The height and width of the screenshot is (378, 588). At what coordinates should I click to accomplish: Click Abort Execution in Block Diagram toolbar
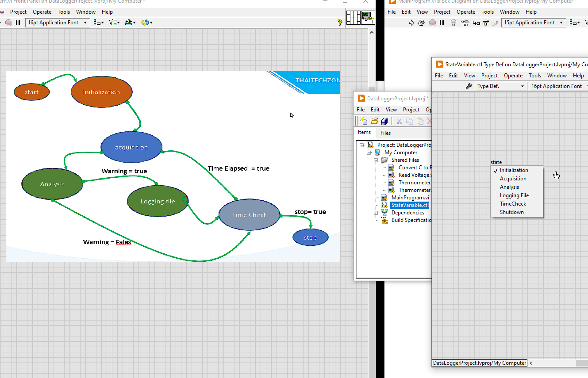pyautogui.click(x=432, y=23)
